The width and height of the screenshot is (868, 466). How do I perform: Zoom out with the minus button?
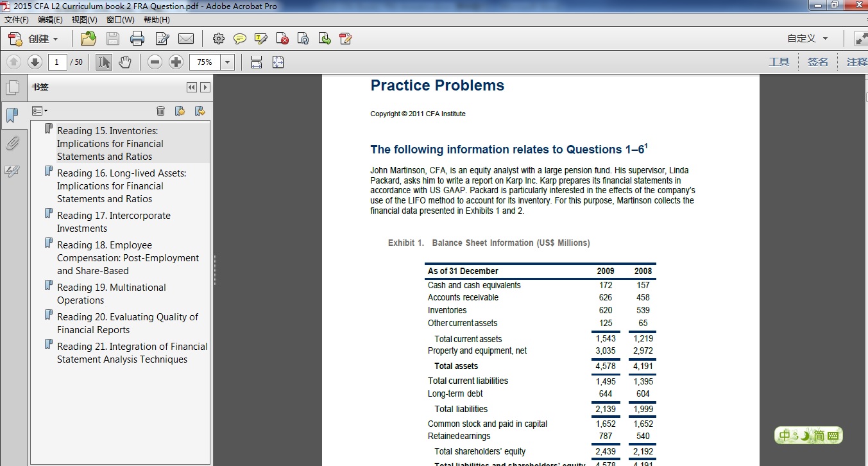click(155, 62)
